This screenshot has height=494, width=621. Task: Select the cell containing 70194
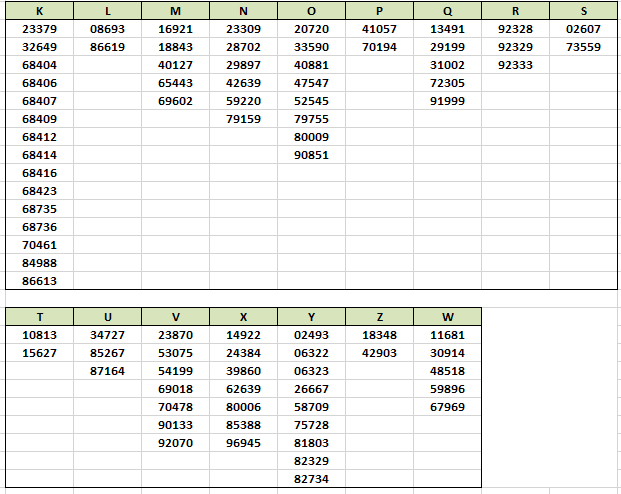379,47
